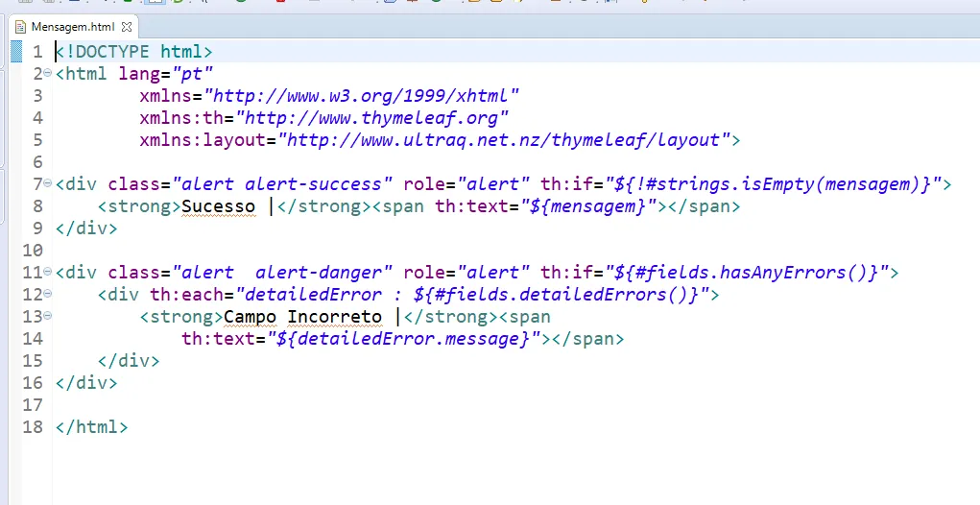Image resolution: width=980 pixels, height=505 pixels.
Task: Click the "http://www.thymeleaf.org" namespace value
Action: click(x=371, y=118)
